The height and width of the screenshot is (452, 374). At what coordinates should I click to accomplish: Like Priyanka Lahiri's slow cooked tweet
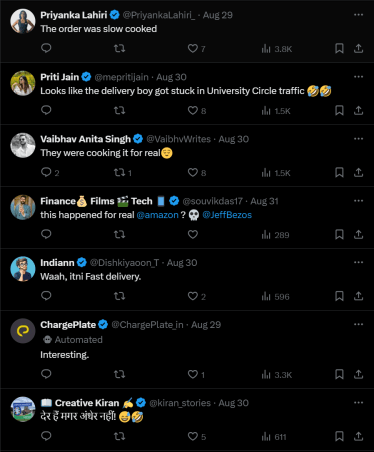[x=196, y=49]
